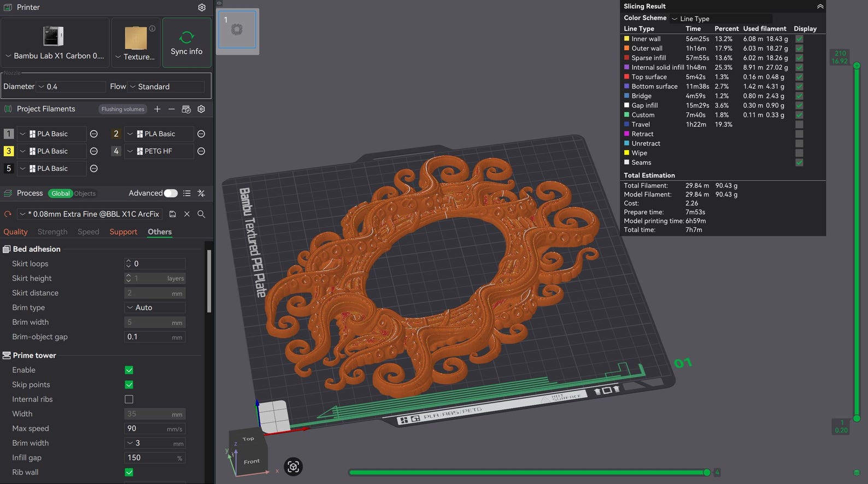Discard process preset changes with X icon

click(187, 214)
